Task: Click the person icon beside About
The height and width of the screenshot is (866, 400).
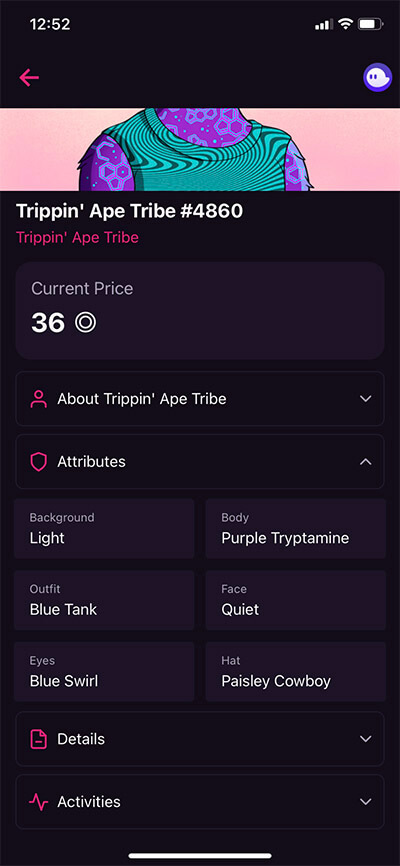Action: 38,399
